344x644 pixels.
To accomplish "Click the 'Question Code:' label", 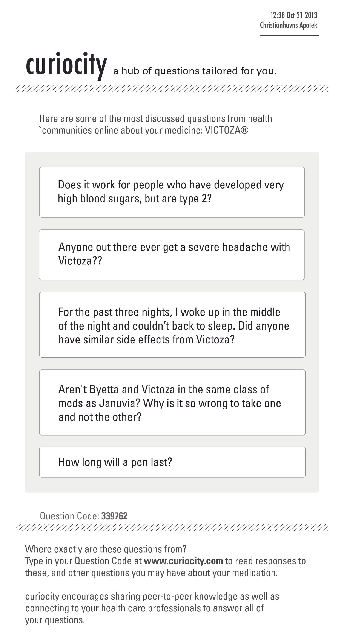I will point(70,516).
